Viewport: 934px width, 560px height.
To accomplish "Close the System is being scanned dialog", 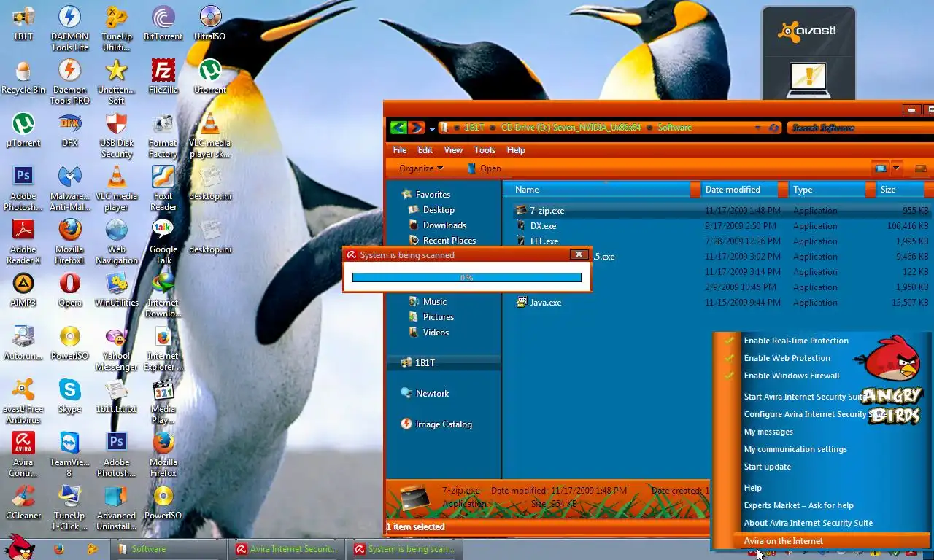I will coord(579,254).
